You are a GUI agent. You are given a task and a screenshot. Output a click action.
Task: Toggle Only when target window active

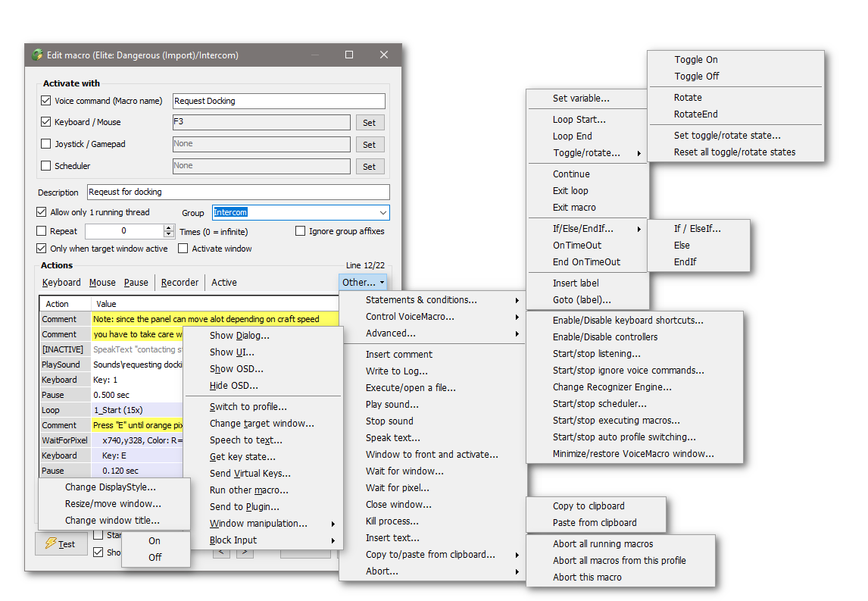pos(42,248)
